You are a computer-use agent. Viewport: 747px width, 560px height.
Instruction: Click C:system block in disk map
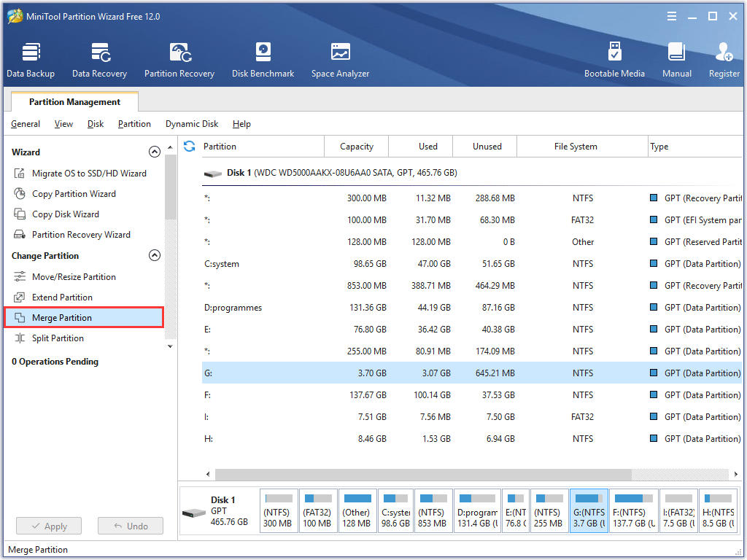395,511
